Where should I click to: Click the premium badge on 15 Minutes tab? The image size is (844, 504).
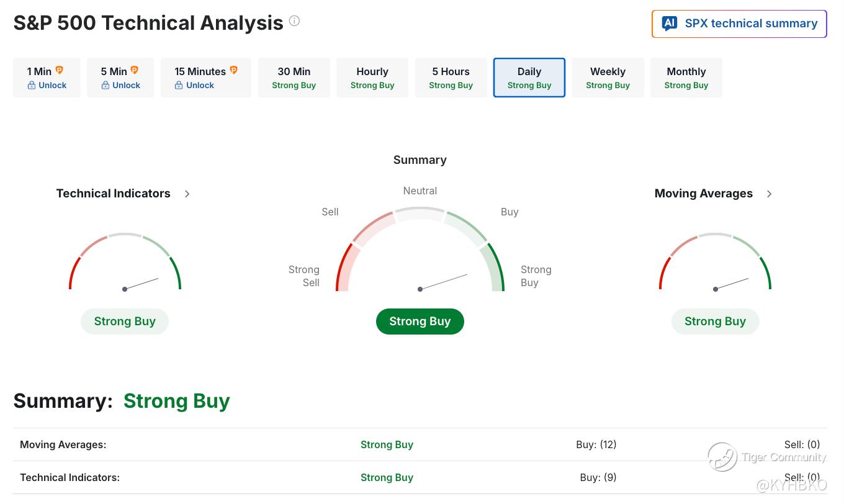[234, 71]
